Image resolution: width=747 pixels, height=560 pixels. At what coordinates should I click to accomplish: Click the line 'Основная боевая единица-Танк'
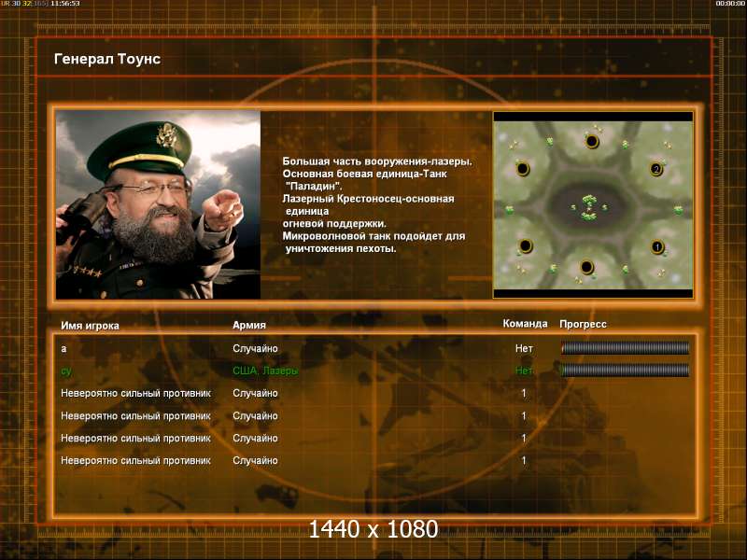[365, 174]
